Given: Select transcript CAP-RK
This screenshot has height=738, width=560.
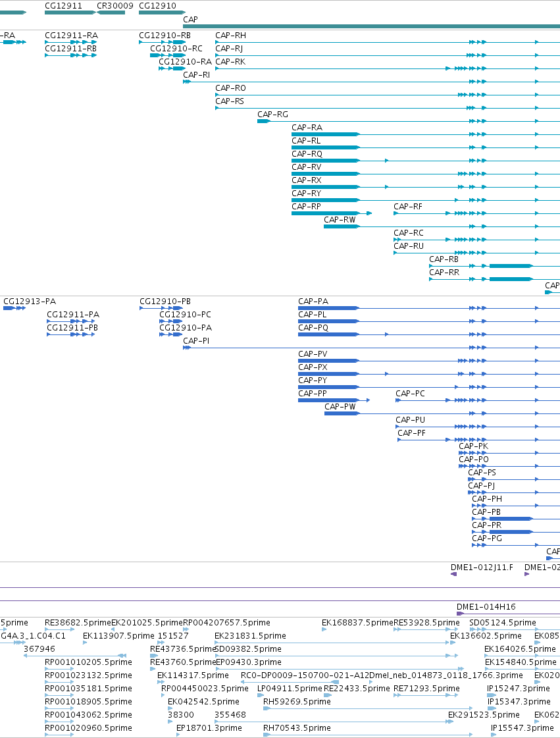Looking at the screenshot, I should pos(388,68).
